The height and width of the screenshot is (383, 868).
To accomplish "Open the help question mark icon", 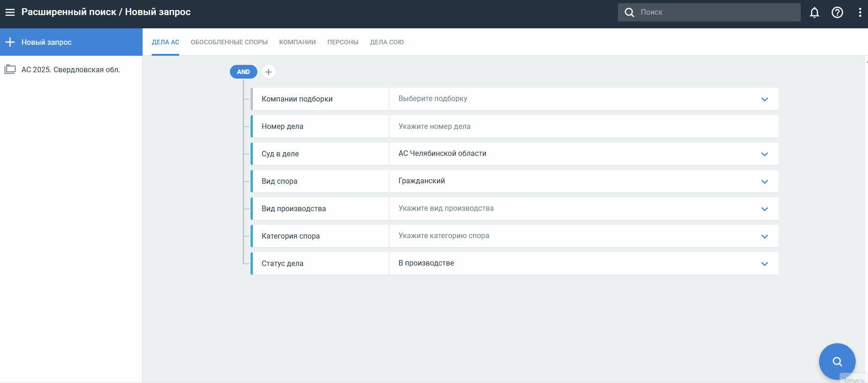I will pos(837,12).
